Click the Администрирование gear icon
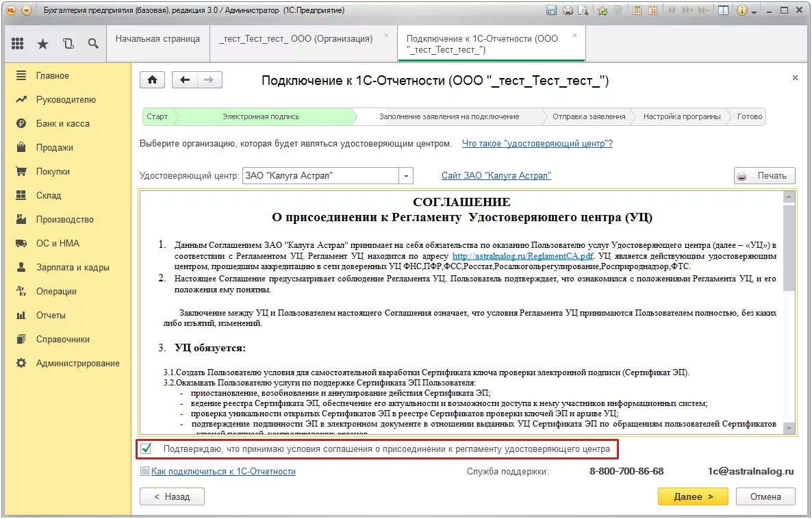This screenshot has width=812, height=519. tap(21, 363)
